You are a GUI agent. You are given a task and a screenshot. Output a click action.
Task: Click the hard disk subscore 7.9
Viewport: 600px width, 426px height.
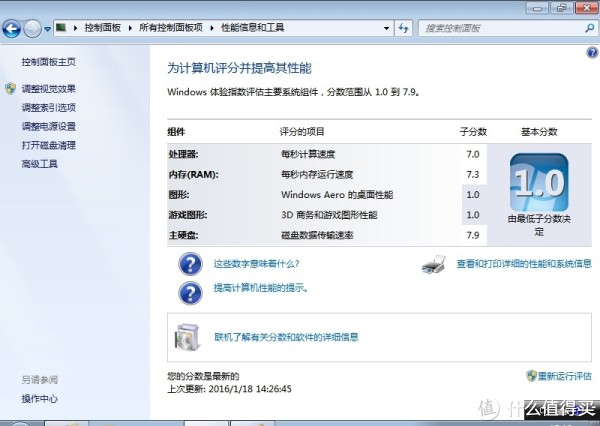473,235
